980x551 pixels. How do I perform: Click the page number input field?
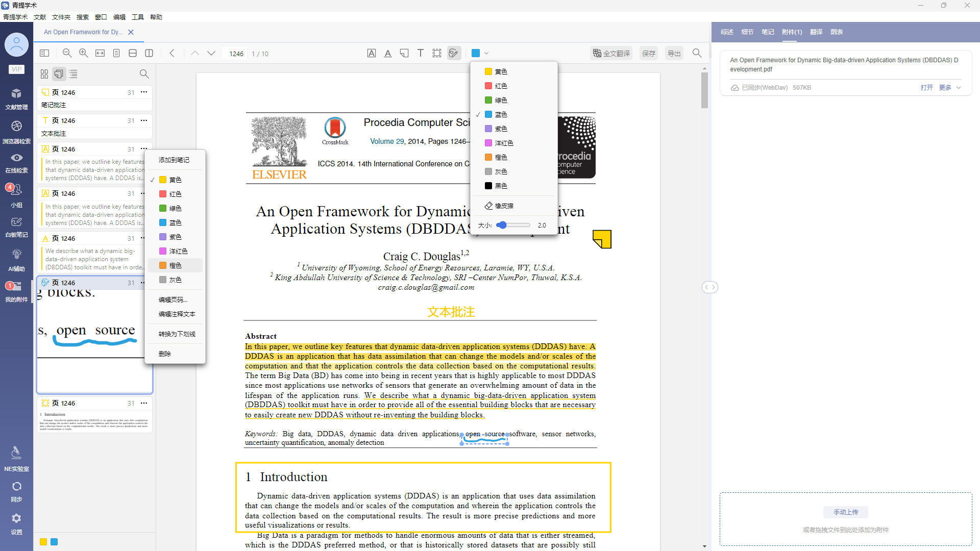[x=236, y=54]
